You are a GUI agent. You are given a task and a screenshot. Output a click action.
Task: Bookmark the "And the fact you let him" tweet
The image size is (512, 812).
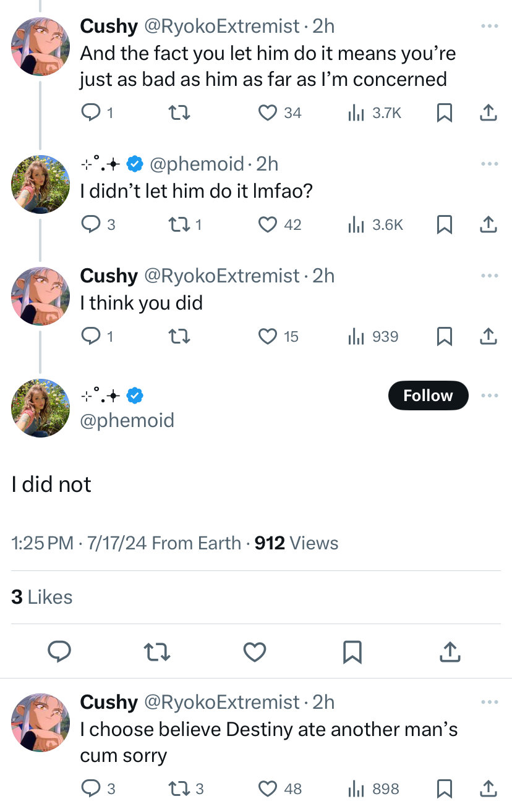[443, 112]
